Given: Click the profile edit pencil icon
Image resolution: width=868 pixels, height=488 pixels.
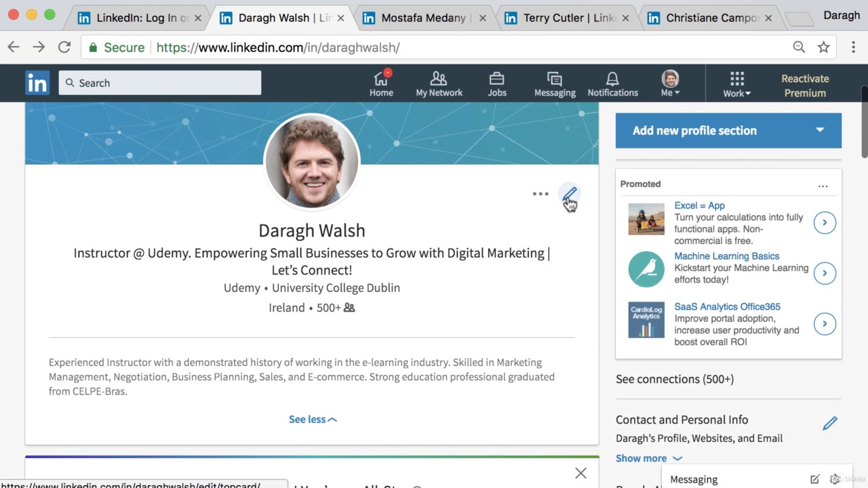Looking at the screenshot, I should 570,194.
